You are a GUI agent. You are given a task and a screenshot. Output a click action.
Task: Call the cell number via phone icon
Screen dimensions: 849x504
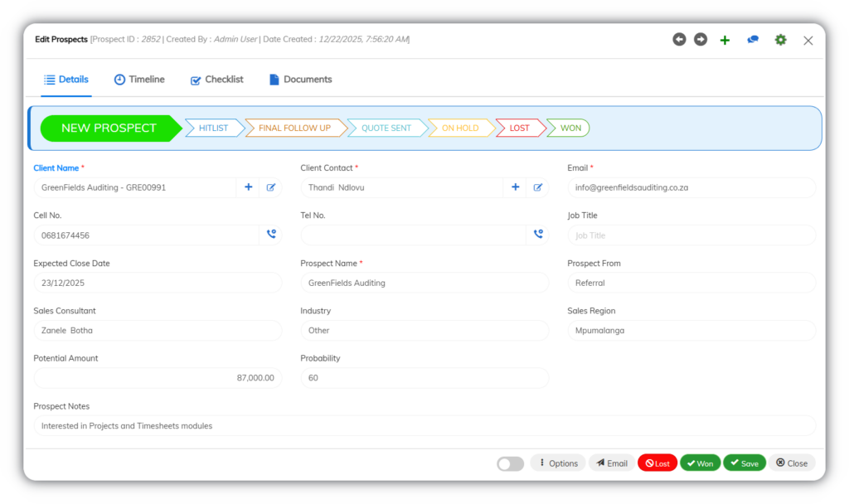click(x=271, y=235)
